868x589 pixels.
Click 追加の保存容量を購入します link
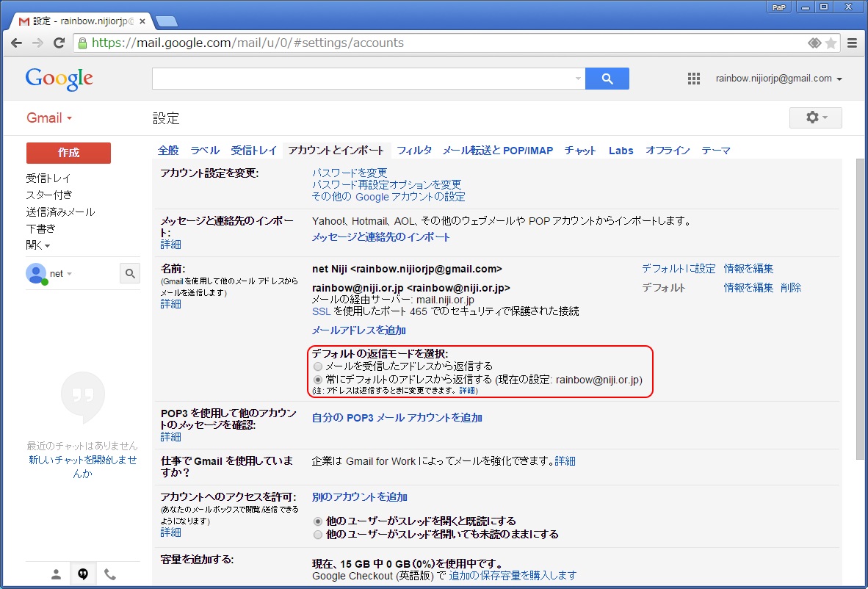point(513,575)
